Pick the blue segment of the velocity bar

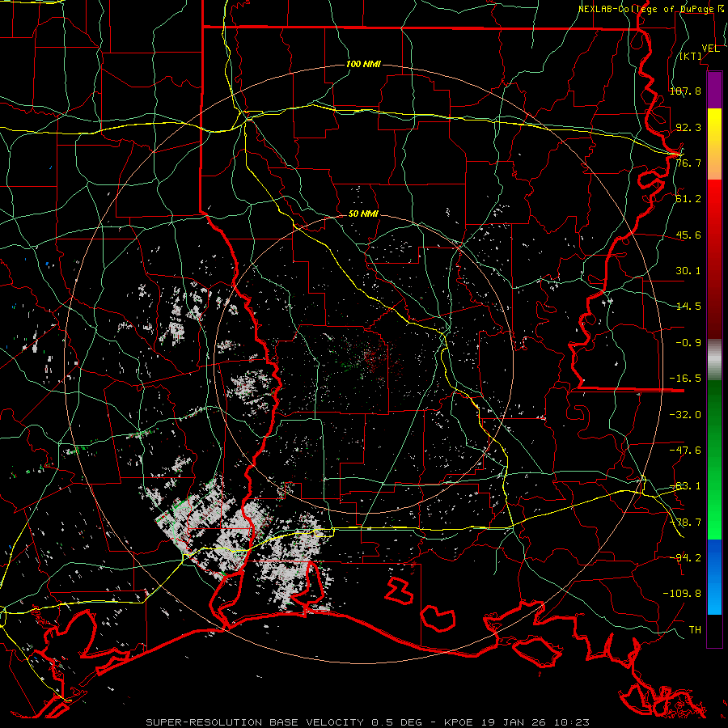pyautogui.click(x=714, y=577)
